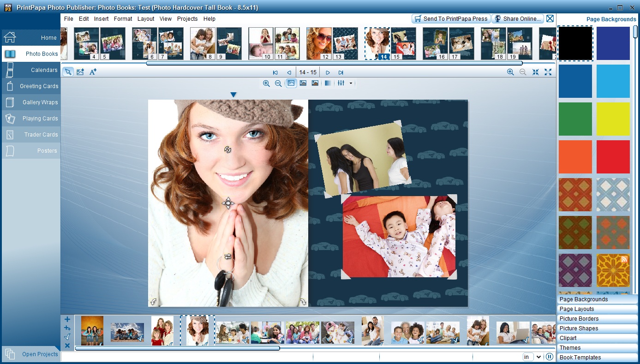Jump to the first page spread
Screen dimensions: 640x364
coord(275,72)
